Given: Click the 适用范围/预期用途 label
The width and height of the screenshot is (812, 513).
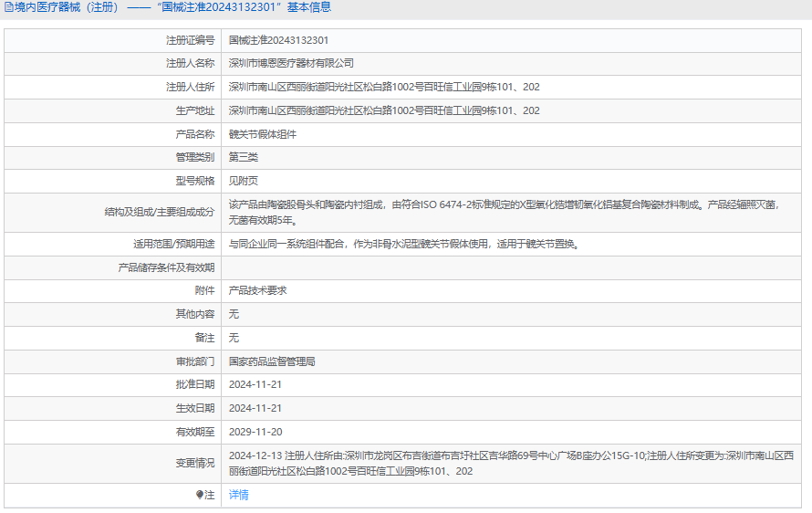Looking at the screenshot, I should point(174,244).
